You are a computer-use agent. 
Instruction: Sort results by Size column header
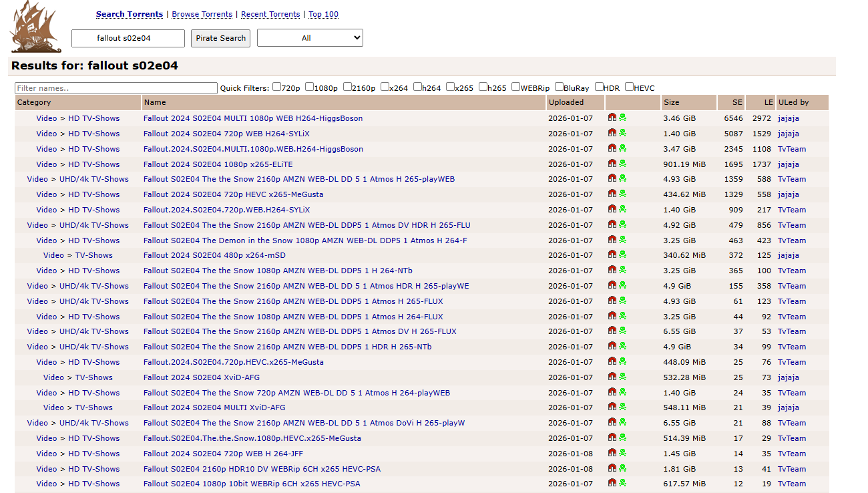[x=672, y=102]
